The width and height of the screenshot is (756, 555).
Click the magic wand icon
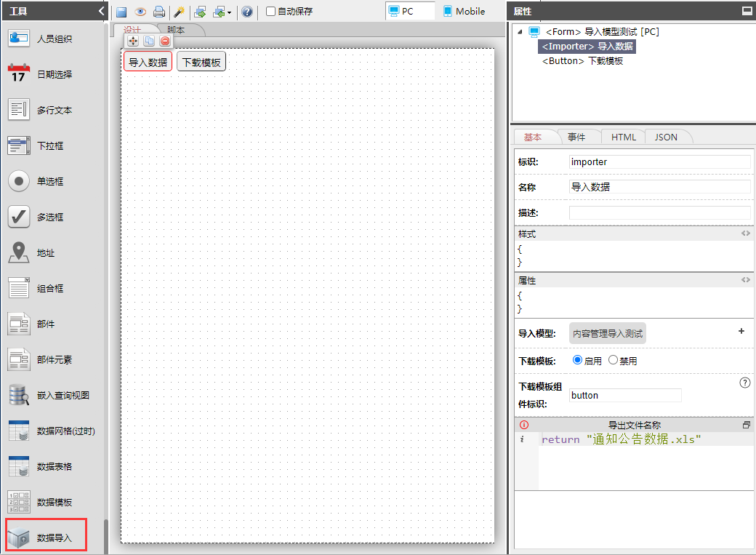click(179, 12)
